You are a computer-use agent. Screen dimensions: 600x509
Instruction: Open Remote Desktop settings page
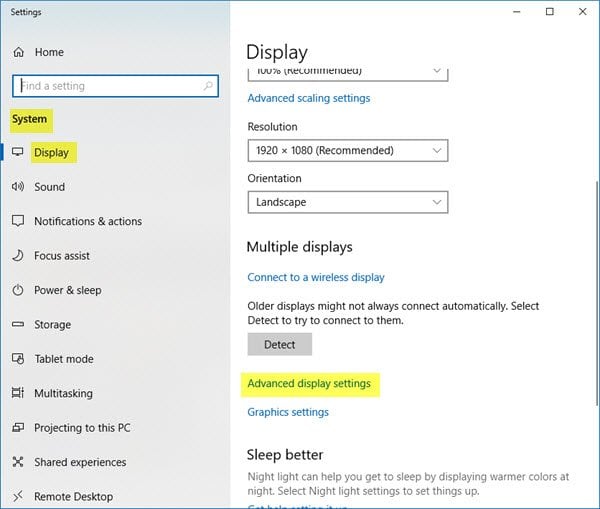tap(73, 496)
